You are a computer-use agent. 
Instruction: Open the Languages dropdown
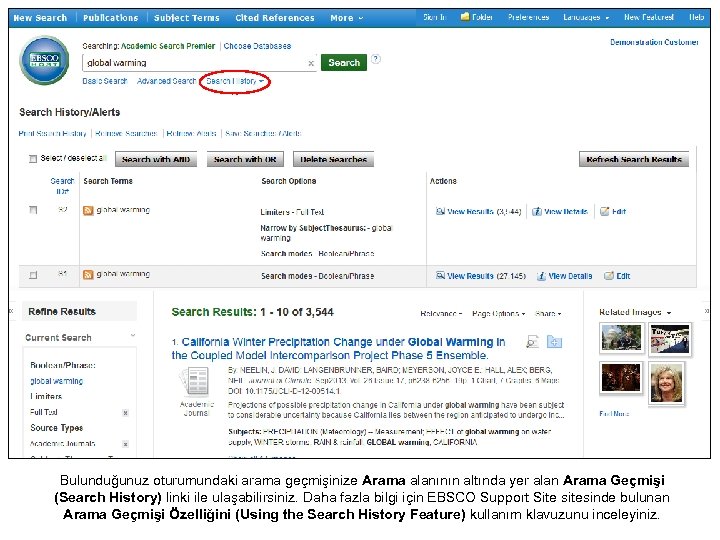pyautogui.click(x=586, y=17)
